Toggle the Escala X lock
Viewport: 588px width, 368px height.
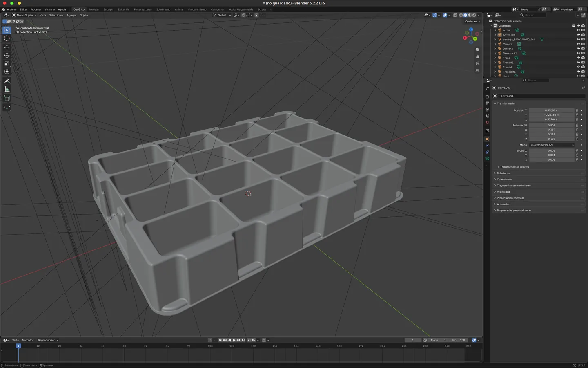(x=577, y=150)
